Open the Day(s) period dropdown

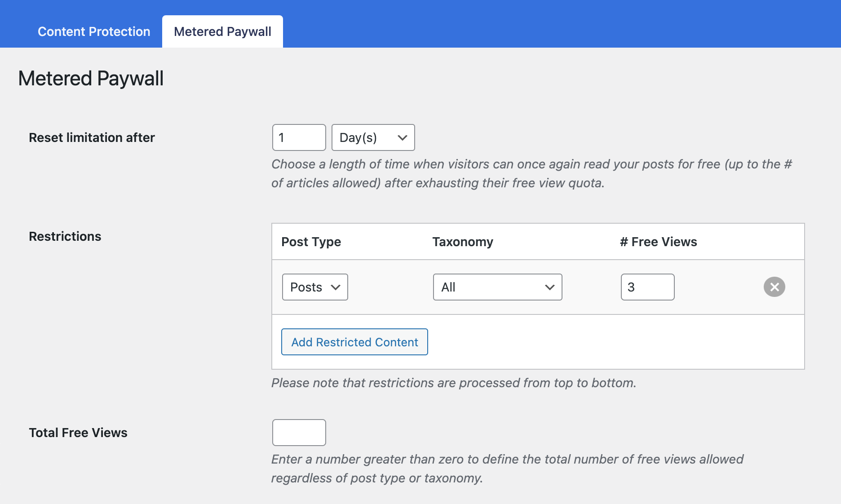point(373,137)
